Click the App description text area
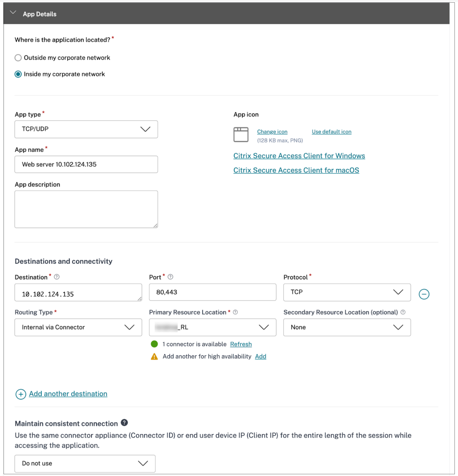458x476 pixels. pyautogui.click(x=86, y=209)
